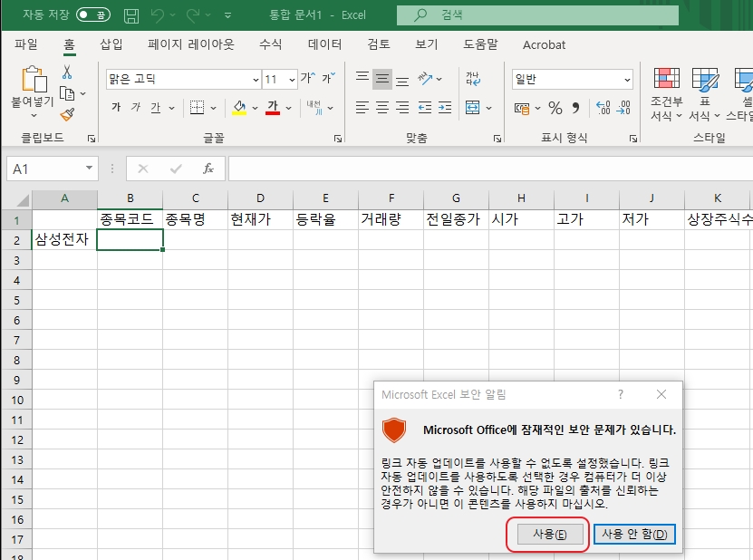This screenshot has height=560, width=753.
Task: Expand the 붙여넣기 paste options arrow
Action: coord(34,115)
